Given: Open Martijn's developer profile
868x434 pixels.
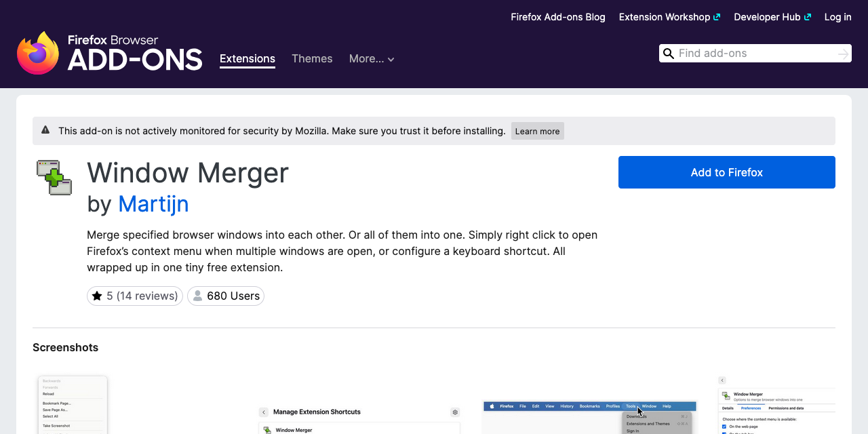Looking at the screenshot, I should 153,204.
